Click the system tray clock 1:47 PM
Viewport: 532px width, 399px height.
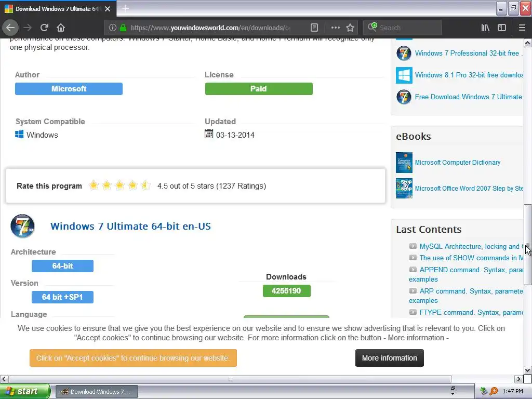(x=513, y=391)
